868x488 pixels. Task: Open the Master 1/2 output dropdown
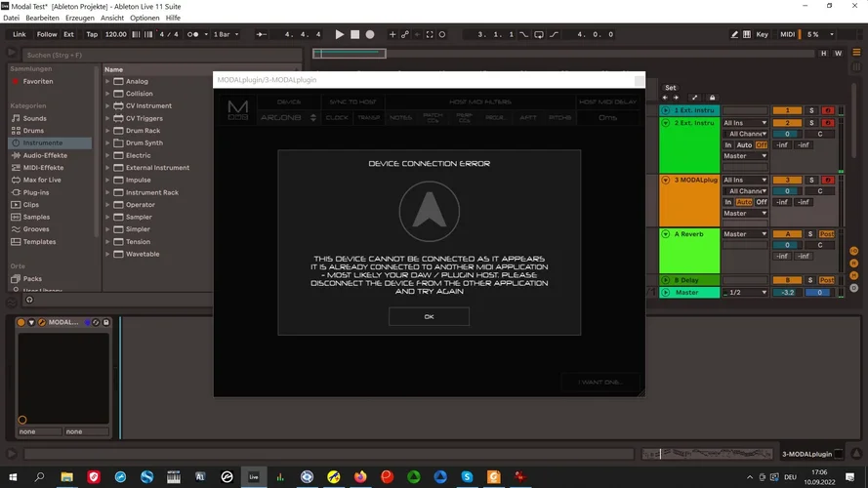click(x=745, y=292)
